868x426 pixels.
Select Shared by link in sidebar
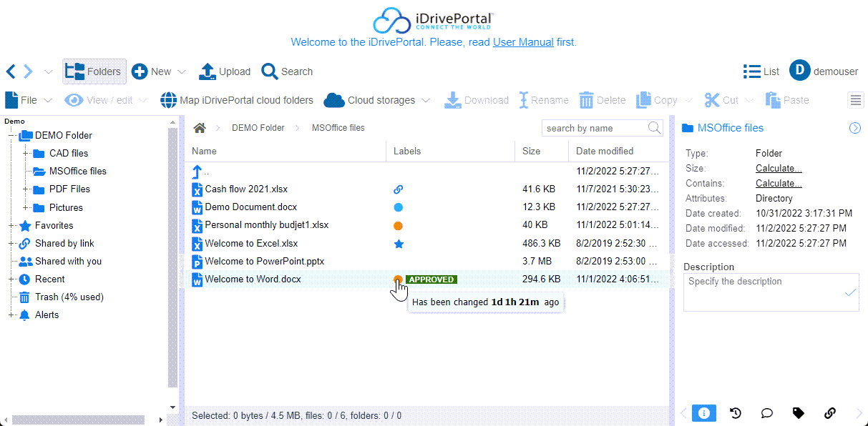(x=64, y=244)
